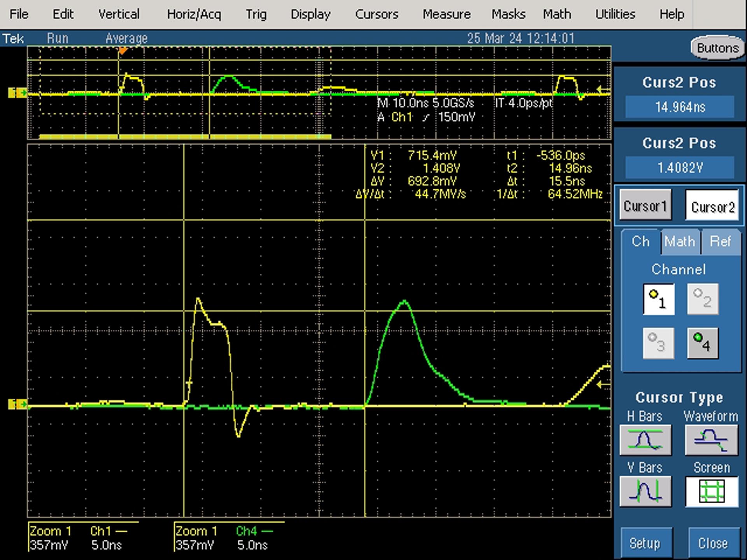Open the Horiz/Acq menu
Image resolution: width=747 pixels, height=560 pixels.
(x=194, y=14)
